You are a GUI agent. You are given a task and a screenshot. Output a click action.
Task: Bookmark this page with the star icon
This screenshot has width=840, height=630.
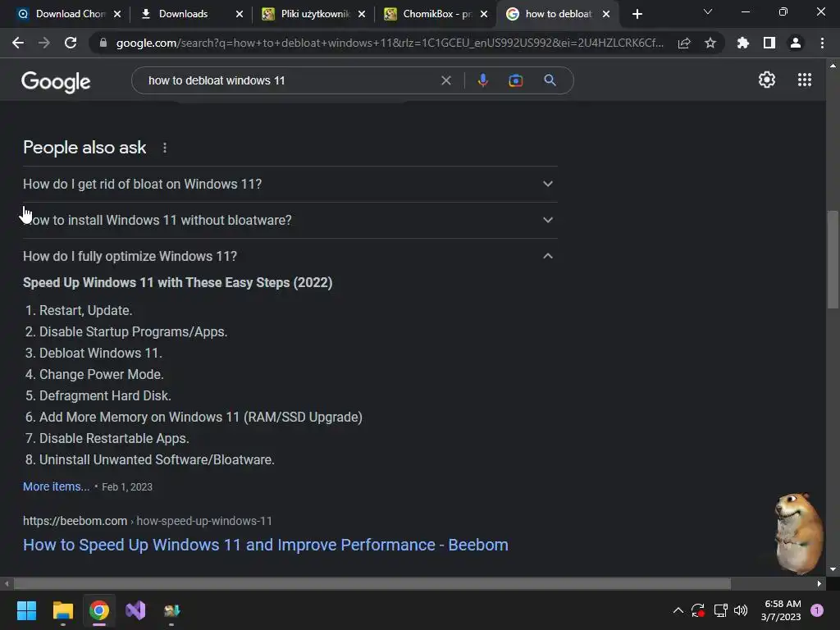tap(710, 43)
